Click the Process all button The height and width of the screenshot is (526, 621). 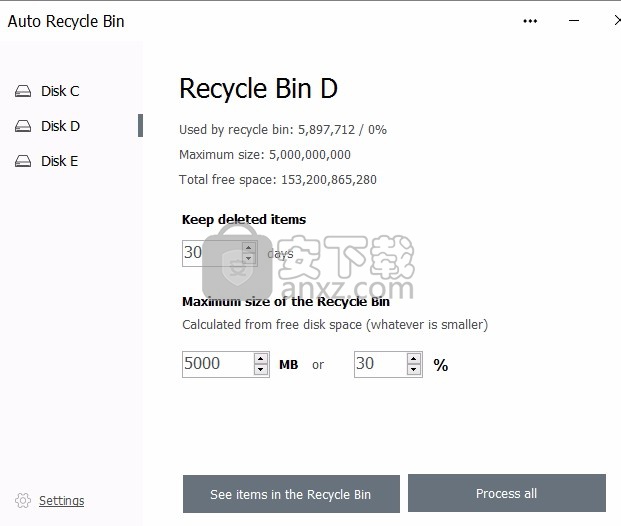[507, 493]
